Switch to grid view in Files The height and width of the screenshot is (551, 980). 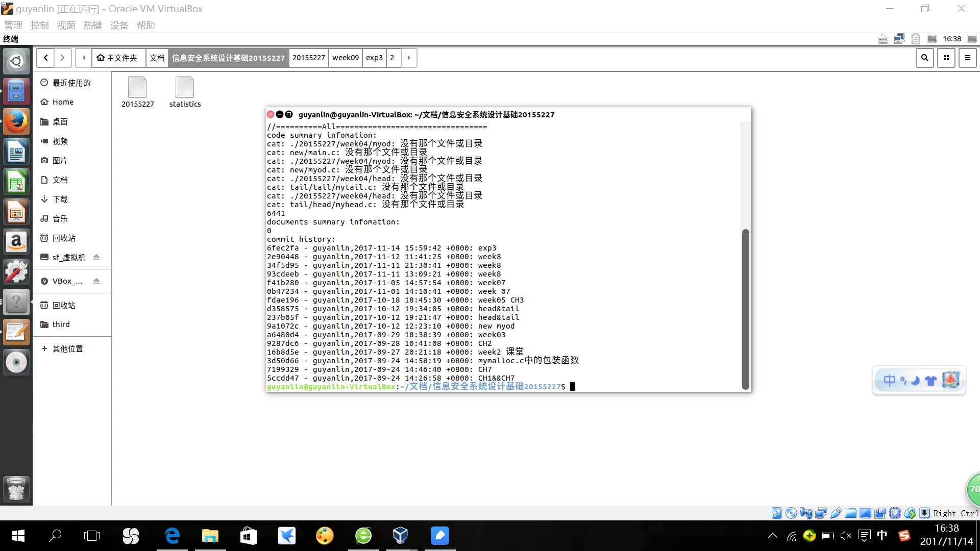[946, 58]
